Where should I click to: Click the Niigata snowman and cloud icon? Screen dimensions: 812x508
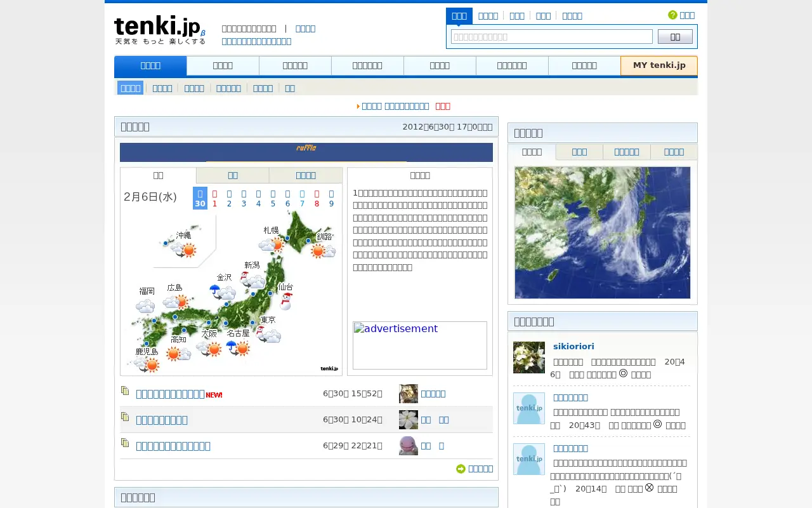(x=252, y=280)
